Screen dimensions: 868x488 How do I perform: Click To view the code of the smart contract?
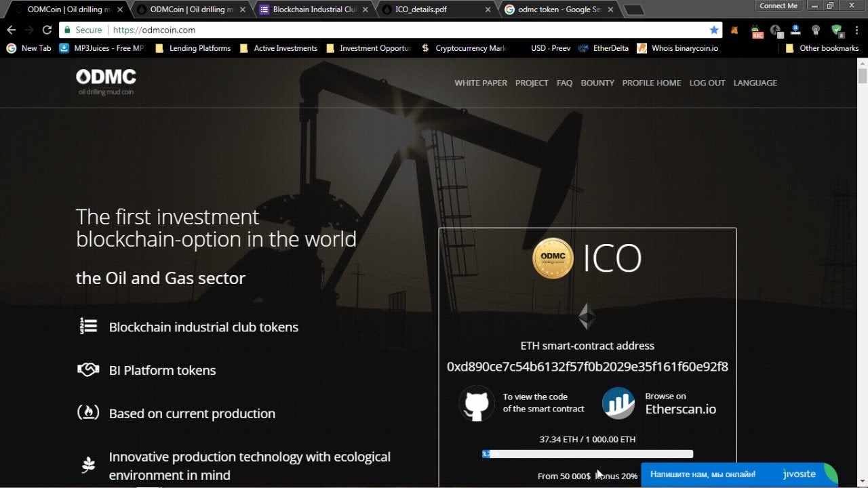coord(543,403)
